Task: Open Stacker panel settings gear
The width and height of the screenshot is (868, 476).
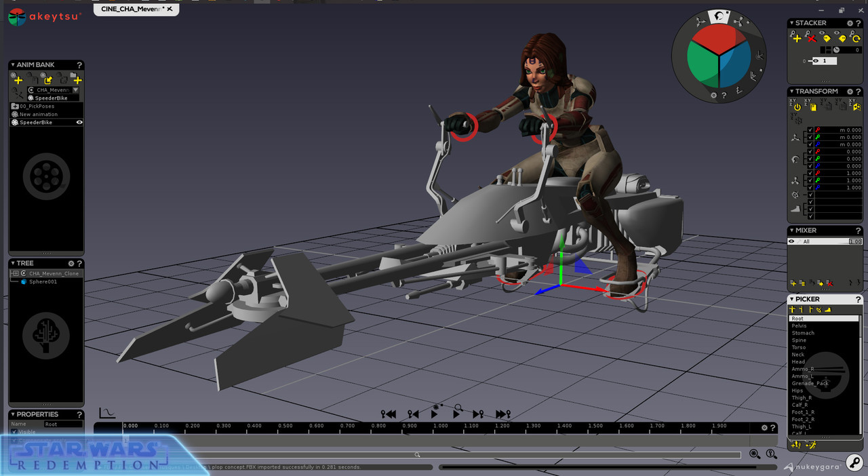Action: [x=850, y=23]
